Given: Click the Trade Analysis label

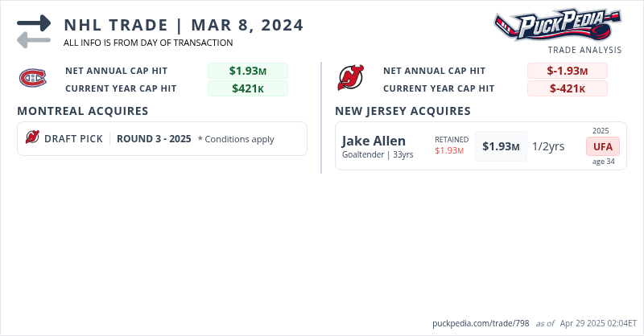Looking at the screenshot, I should pyautogui.click(x=584, y=50).
